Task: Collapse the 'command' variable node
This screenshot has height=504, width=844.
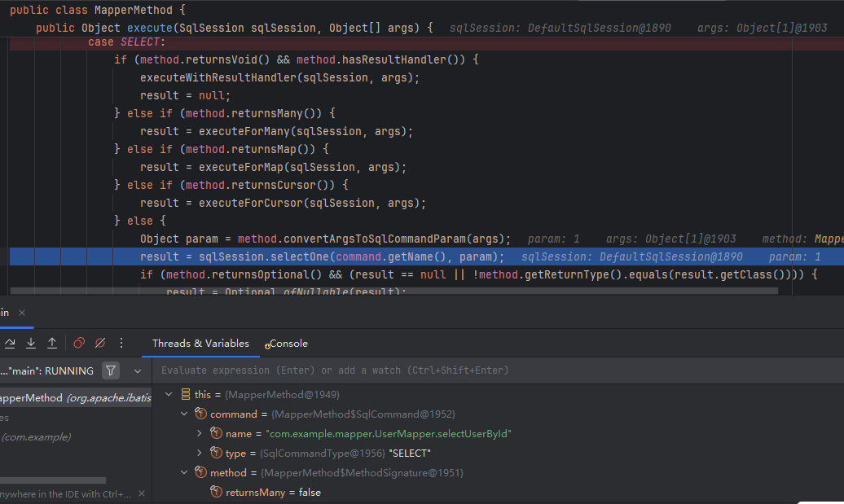Action: pyautogui.click(x=184, y=414)
